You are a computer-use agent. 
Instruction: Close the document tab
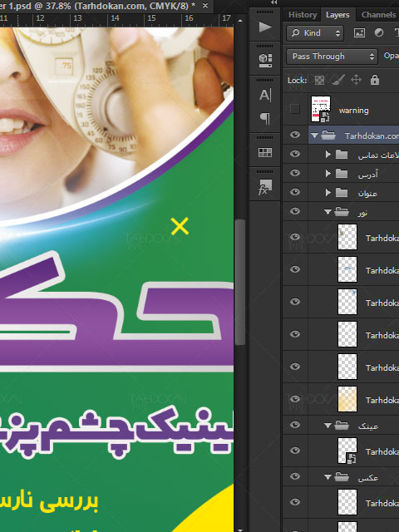[x=205, y=6]
